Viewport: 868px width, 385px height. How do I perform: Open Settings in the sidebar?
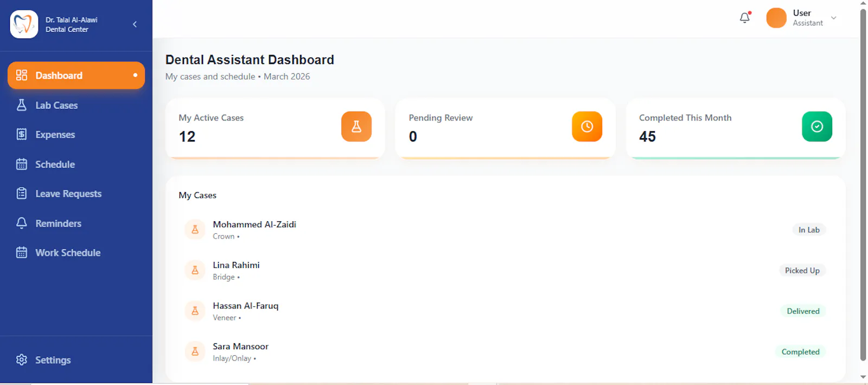coord(76,360)
